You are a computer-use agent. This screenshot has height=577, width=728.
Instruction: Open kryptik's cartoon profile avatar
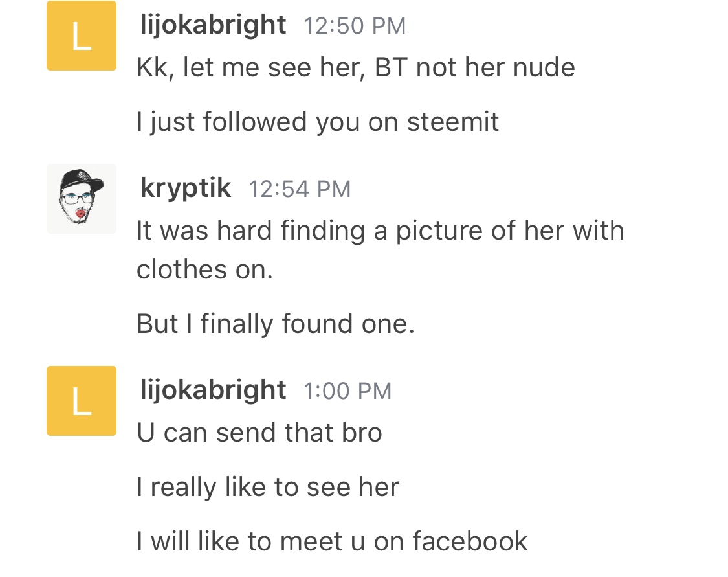(x=82, y=198)
